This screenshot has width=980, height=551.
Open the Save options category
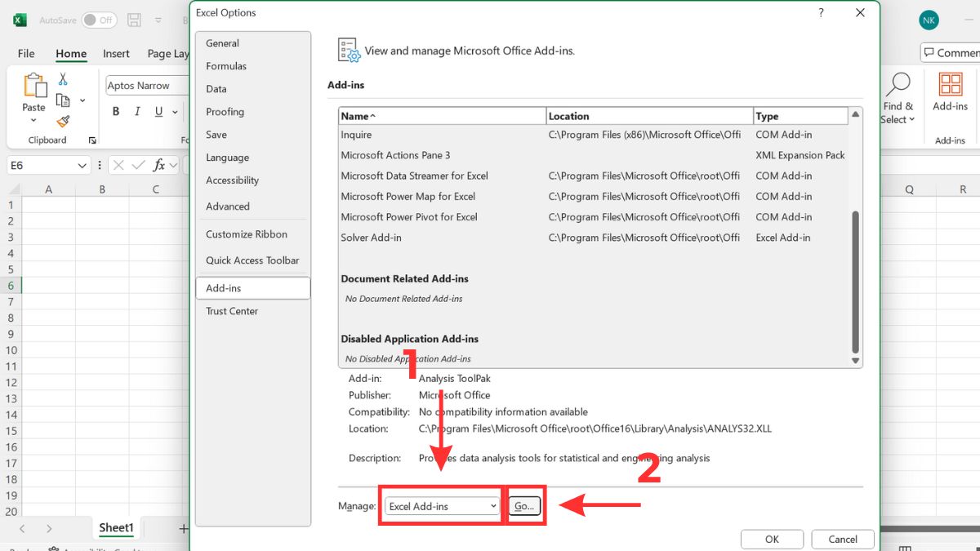(x=253, y=135)
